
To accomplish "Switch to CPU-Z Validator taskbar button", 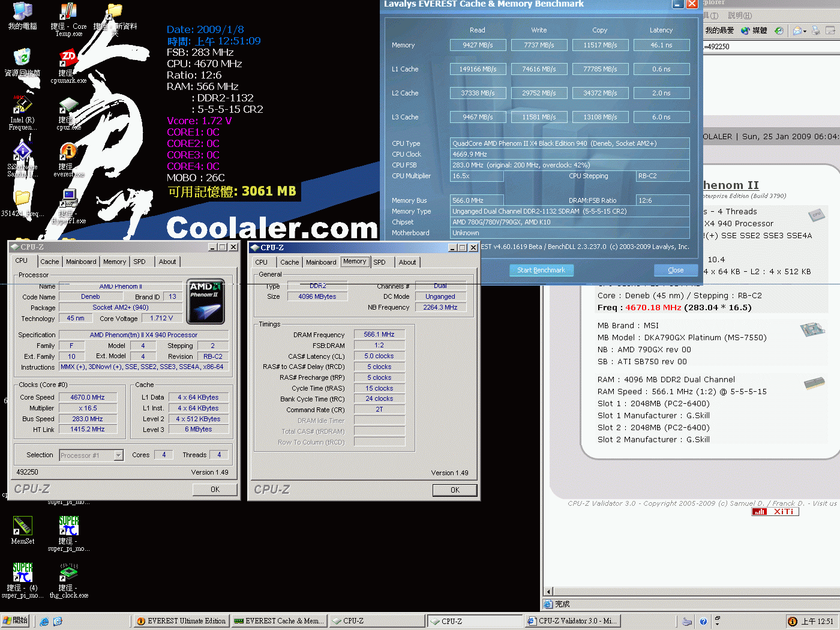I will coord(571,621).
